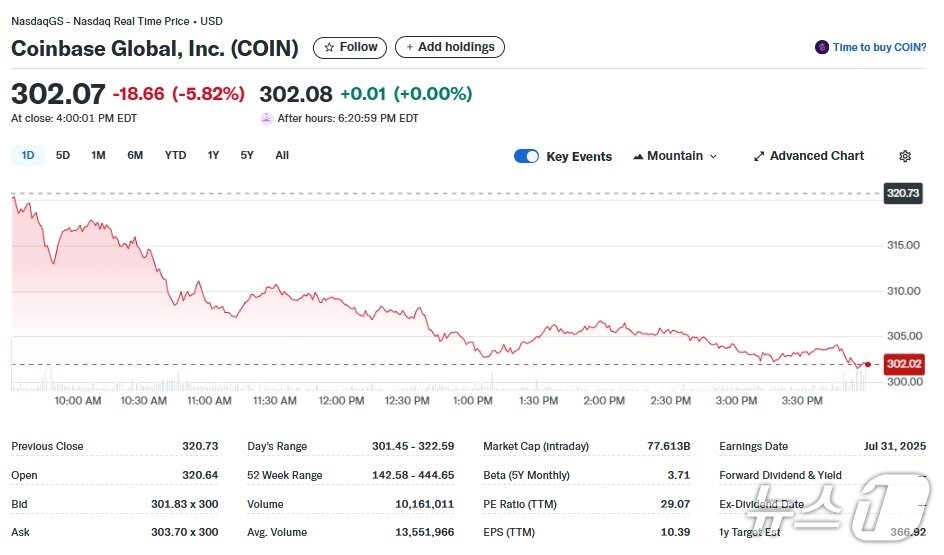Select the 1D time range tab
Image resolution: width=944 pixels, height=555 pixels.
click(x=28, y=155)
